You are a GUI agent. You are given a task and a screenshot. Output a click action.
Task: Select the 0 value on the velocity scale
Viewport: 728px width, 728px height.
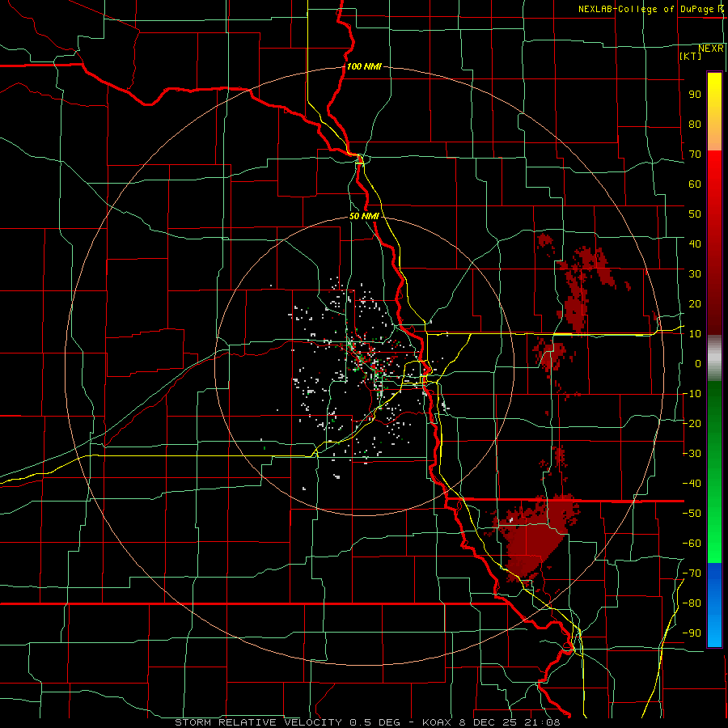(698, 363)
